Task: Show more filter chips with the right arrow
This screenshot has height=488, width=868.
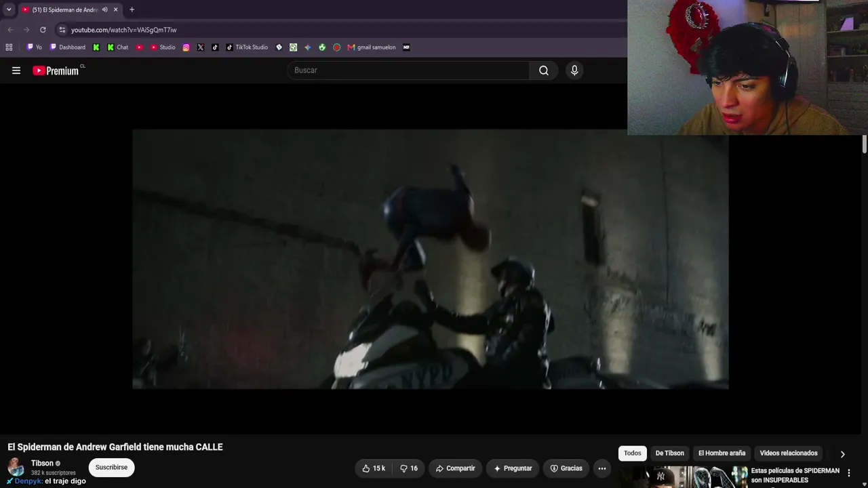Action: [x=842, y=454]
